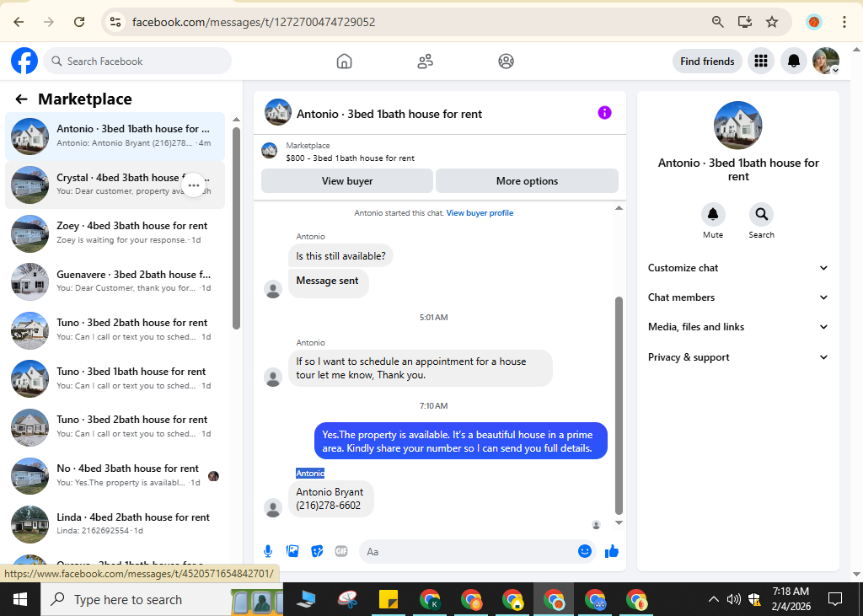Click the conversation list scrollbar
The image size is (863, 616).
point(236,228)
